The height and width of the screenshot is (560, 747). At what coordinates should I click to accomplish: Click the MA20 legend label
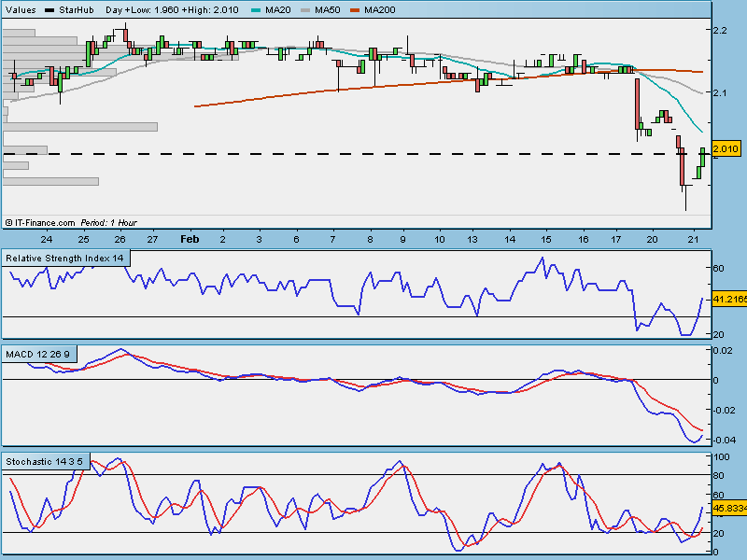(277, 10)
